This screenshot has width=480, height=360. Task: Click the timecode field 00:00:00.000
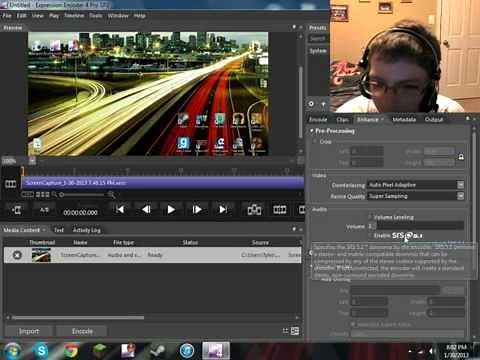[80, 212]
